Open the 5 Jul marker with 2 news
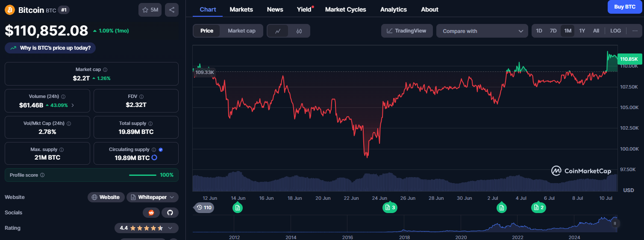This screenshot has height=240, width=644. pyautogui.click(x=538, y=208)
